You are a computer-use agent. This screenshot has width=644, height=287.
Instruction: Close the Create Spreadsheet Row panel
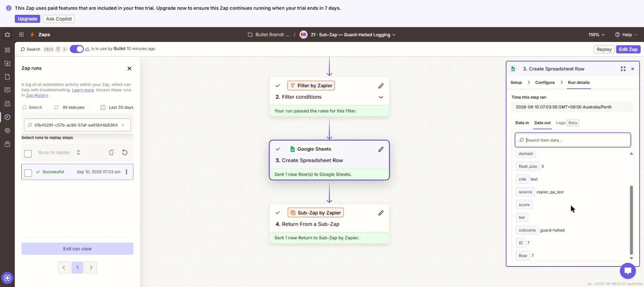[632, 69]
